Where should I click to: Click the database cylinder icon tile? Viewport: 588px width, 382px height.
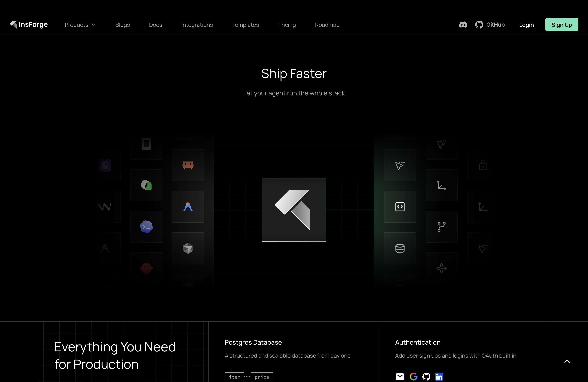pyautogui.click(x=400, y=248)
